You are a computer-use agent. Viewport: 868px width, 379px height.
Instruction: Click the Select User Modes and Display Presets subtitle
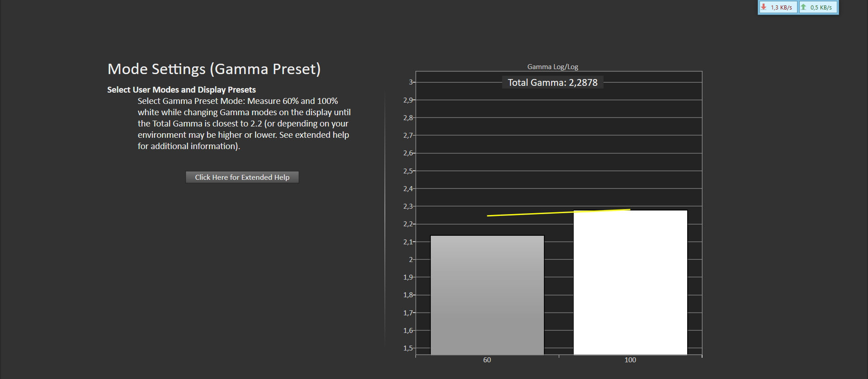coord(181,89)
